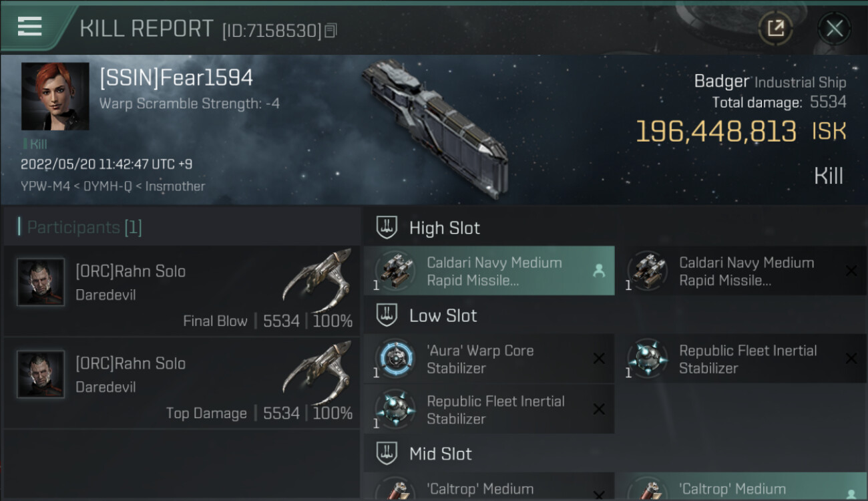The height and width of the screenshot is (501, 868).
Task: Select left-column Republic Fleet Inertial Stabilizer
Action: tap(489, 409)
